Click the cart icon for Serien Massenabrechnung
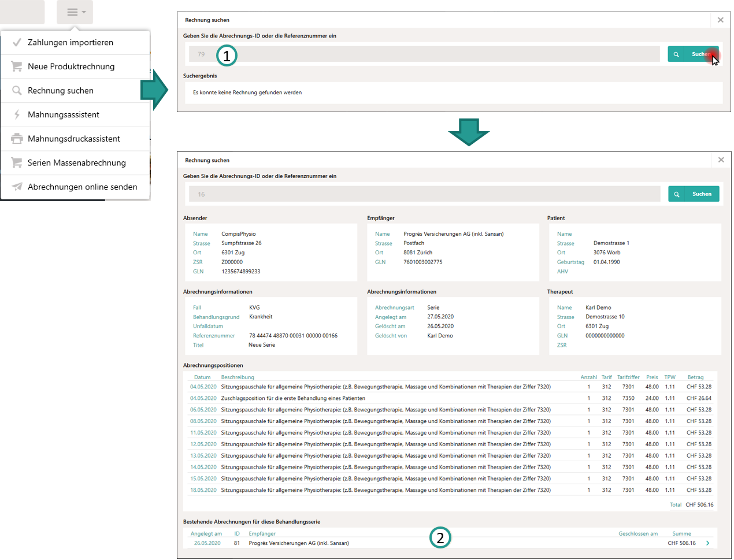The image size is (734, 560). (x=17, y=163)
